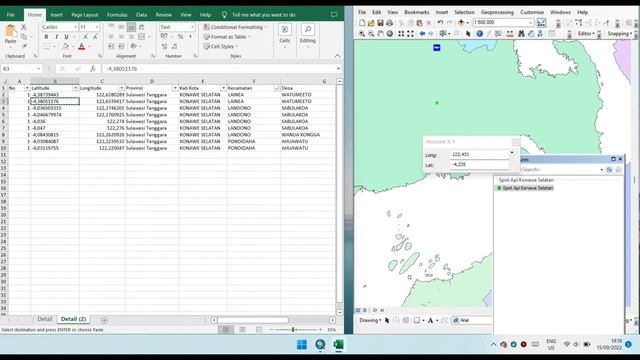Screen dimensions: 640x360
Task: Click the add new sheet plus button
Action: click(x=104, y=320)
